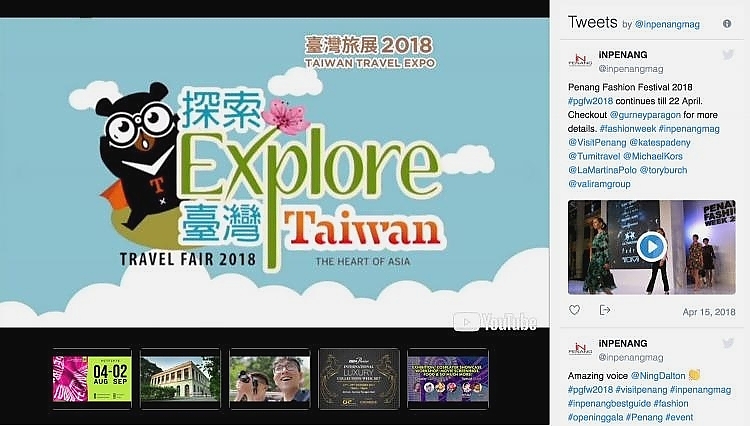The width and height of the screenshot is (750, 426).
Task: Open the #event hashtag link
Action: point(679,417)
